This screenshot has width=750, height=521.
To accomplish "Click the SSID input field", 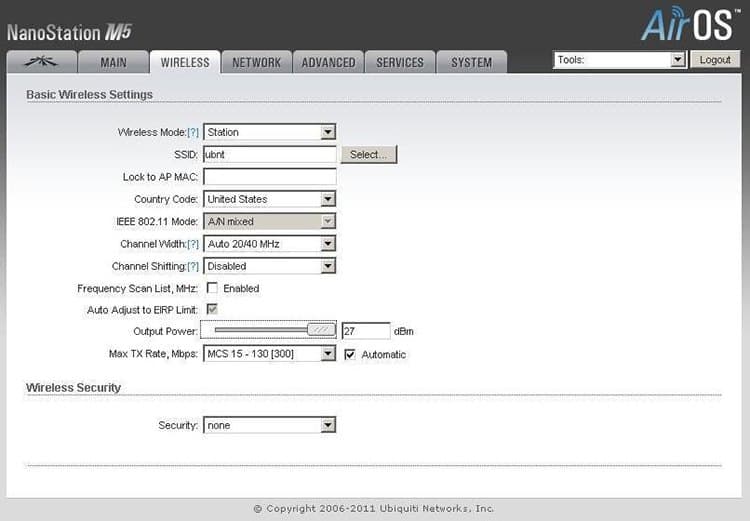I will tap(270, 155).
